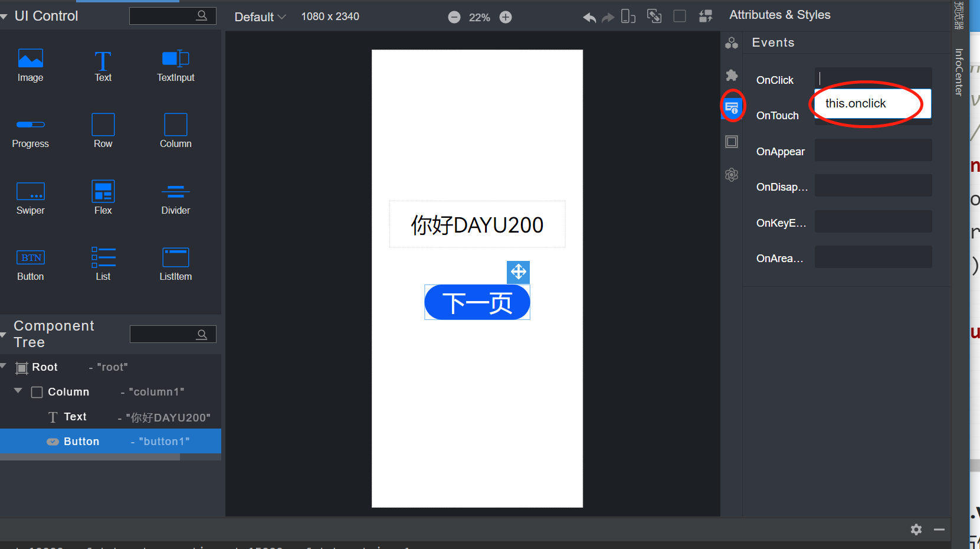Select the Divider component icon
The width and height of the screenshot is (980, 549).
point(175,191)
